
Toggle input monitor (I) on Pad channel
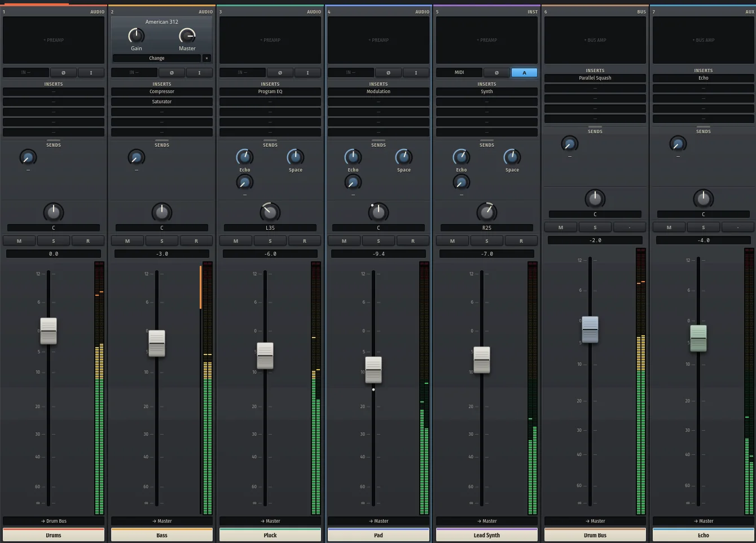[416, 73]
